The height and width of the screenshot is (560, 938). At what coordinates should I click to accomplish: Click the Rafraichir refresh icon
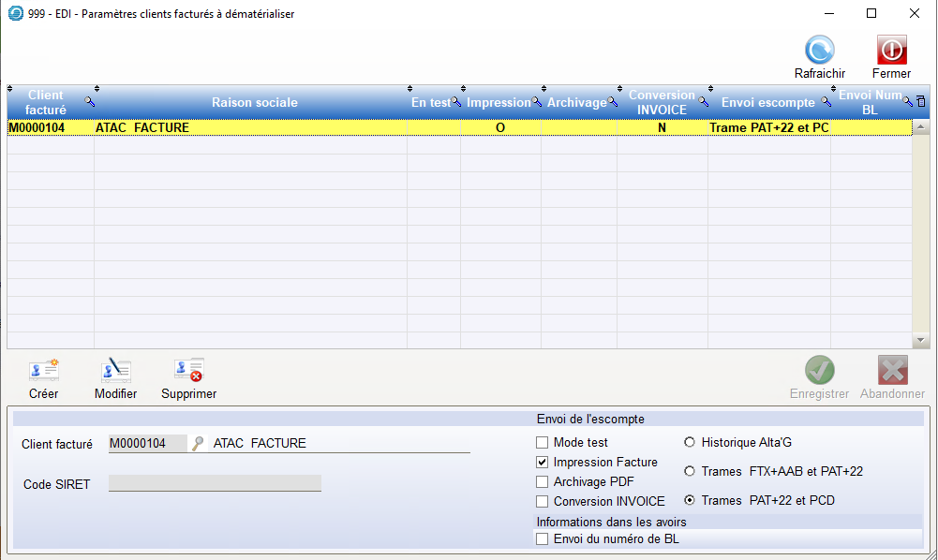819,51
